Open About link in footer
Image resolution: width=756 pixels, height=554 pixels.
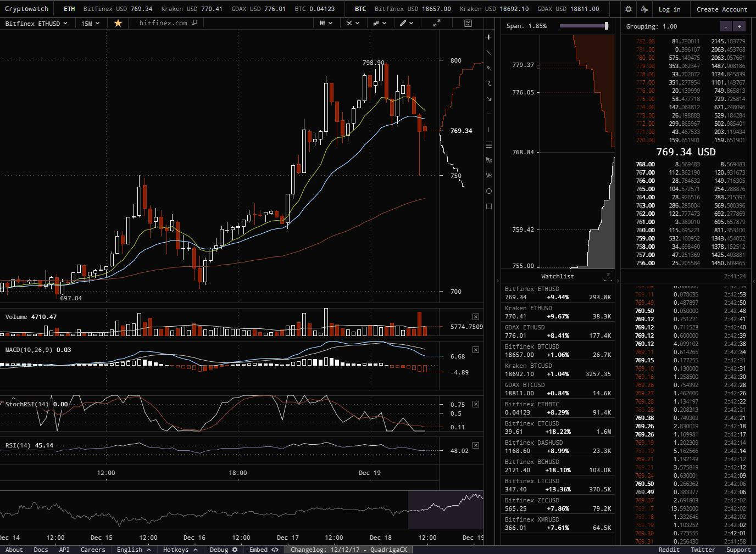click(x=14, y=550)
